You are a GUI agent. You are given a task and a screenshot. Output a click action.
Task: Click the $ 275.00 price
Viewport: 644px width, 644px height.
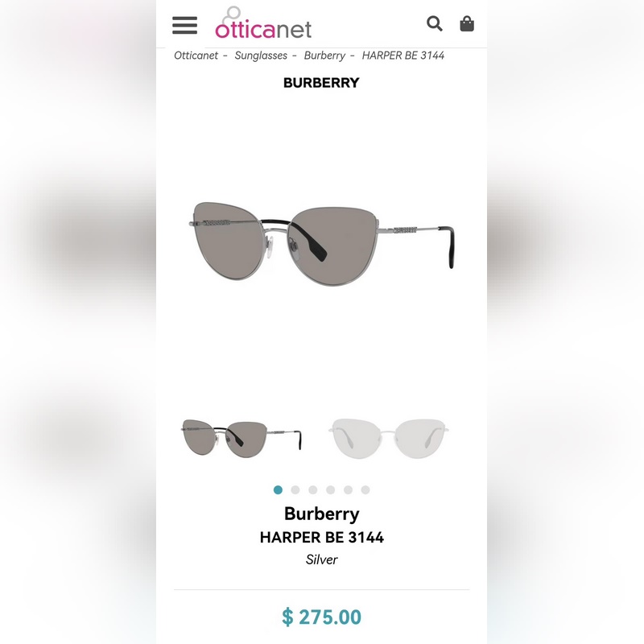click(x=321, y=617)
